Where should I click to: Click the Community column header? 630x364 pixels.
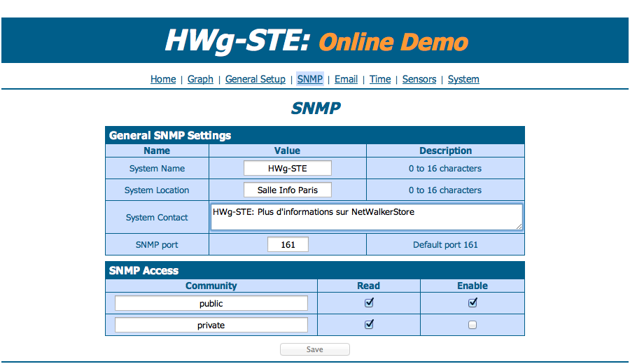[211, 286]
